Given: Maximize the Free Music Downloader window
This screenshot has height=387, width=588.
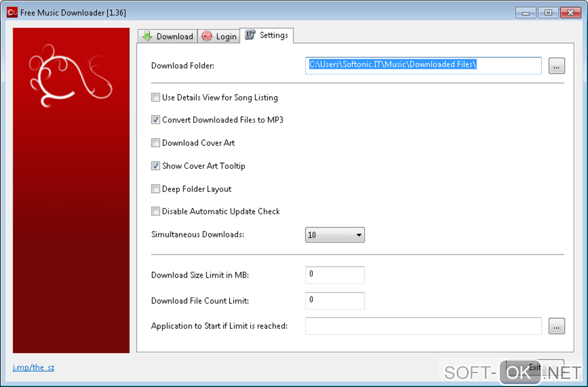Looking at the screenshot, I should pyautogui.click(x=548, y=13).
